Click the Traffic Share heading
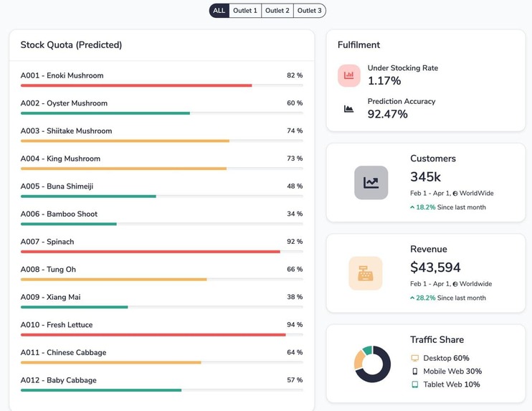The height and width of the screenshot is (411, 532). click(x=437, y=340)
